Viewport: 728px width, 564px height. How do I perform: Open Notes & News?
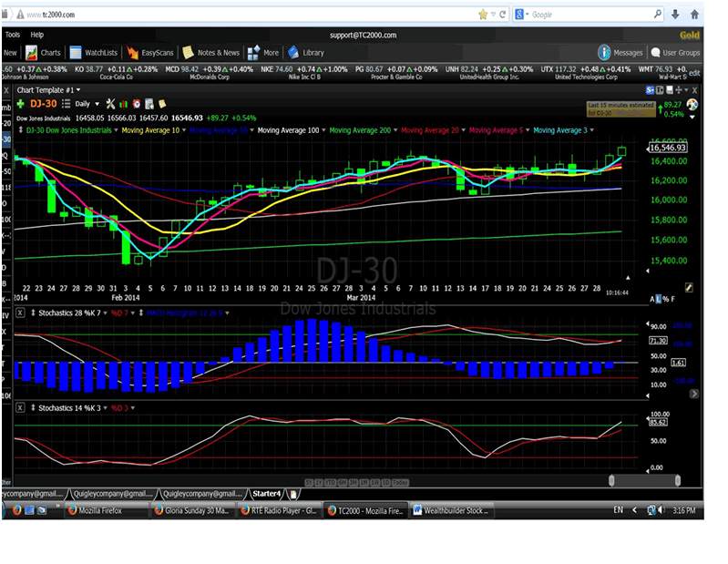point(210,53)
